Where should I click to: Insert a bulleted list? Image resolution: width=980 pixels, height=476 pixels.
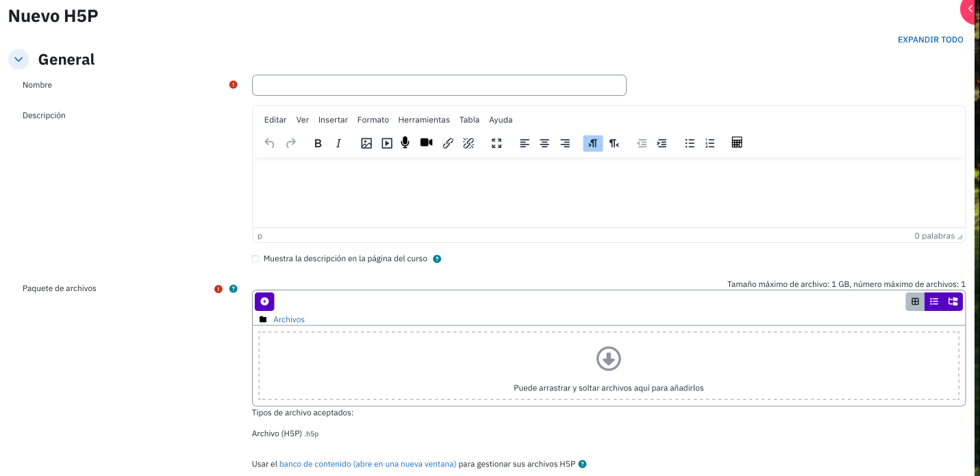(x=690, y=143)
